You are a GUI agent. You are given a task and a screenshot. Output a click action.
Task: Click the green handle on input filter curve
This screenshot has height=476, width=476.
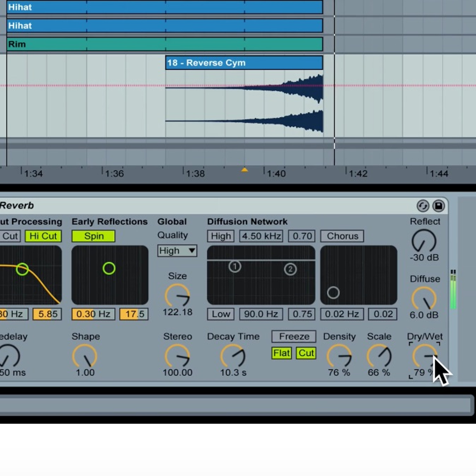(22, 269)
